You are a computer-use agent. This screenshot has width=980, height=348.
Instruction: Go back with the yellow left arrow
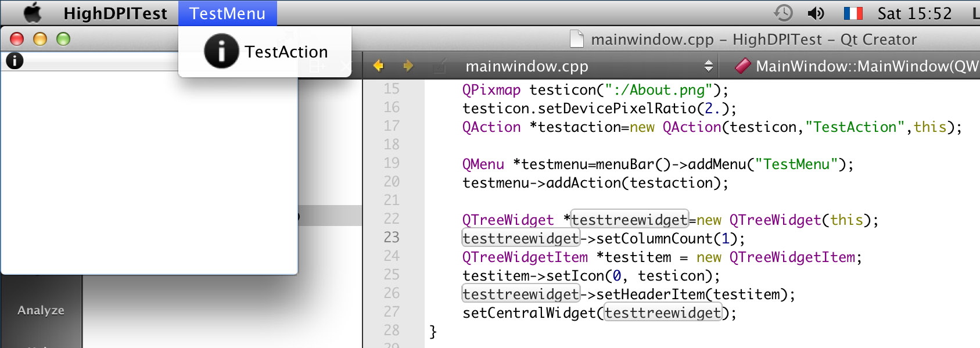pyautogui.click(x=378, y=66)
